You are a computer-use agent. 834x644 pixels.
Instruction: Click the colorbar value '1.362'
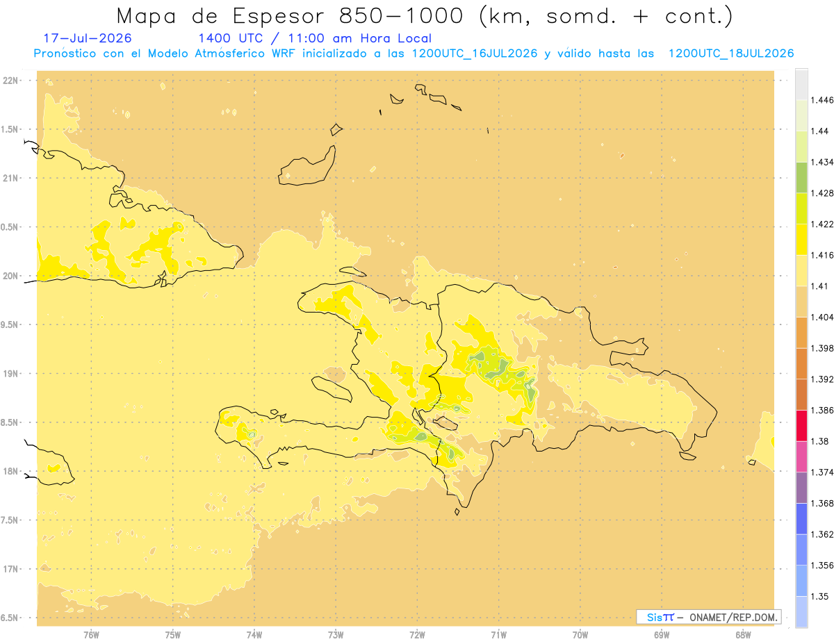821,534
